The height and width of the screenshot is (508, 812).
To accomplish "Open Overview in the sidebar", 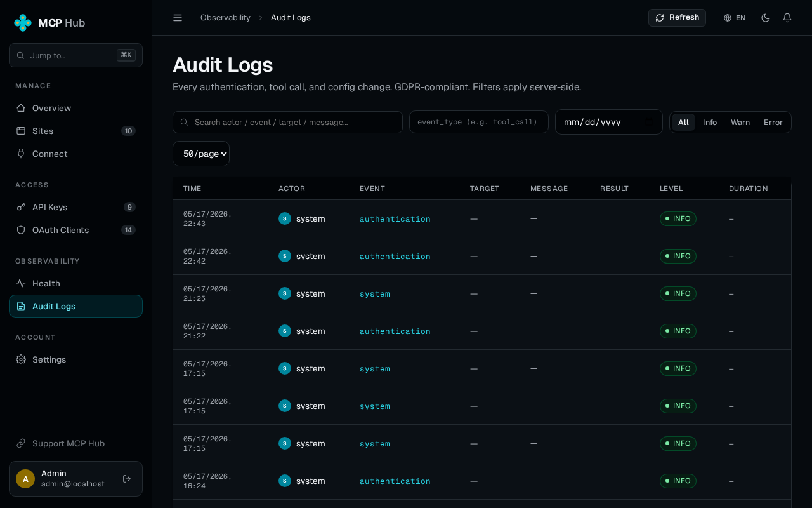I will pos(75,108).
